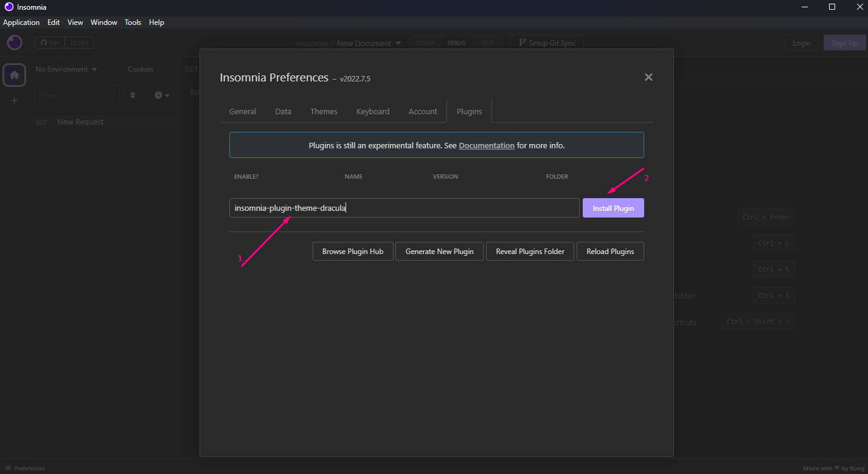The width and height of the screenshot is (868, 474).
Task: Open the Tools menu
Action: [133, 22]
